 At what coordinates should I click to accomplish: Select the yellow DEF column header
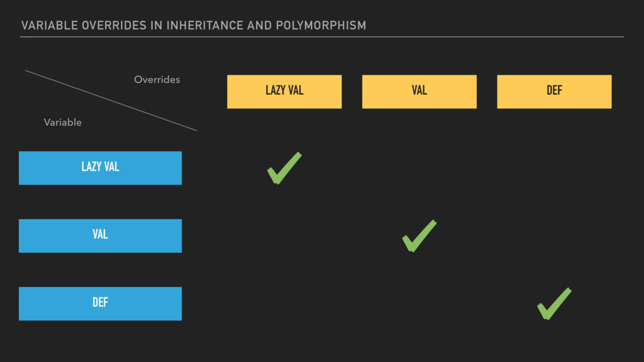(555, 92)
